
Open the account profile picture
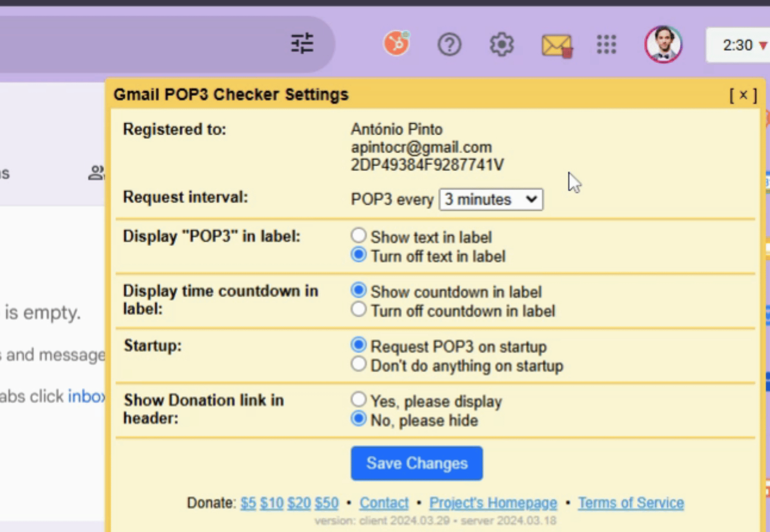click(x=663, y=44)
